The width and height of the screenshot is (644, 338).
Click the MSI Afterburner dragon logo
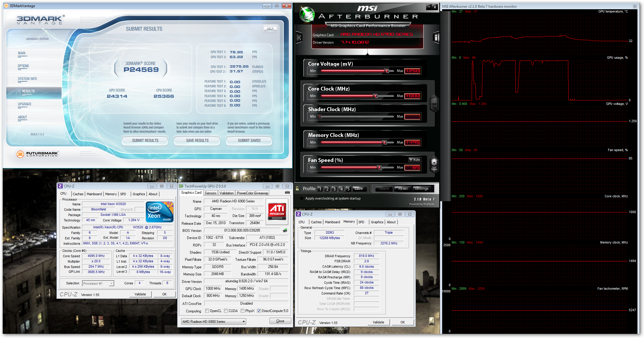[x=307, y=14]
